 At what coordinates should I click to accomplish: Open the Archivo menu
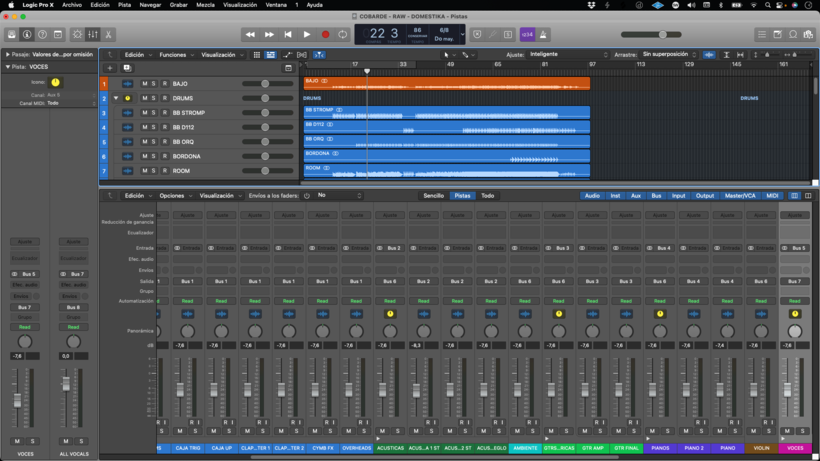(x=72, y=5)
